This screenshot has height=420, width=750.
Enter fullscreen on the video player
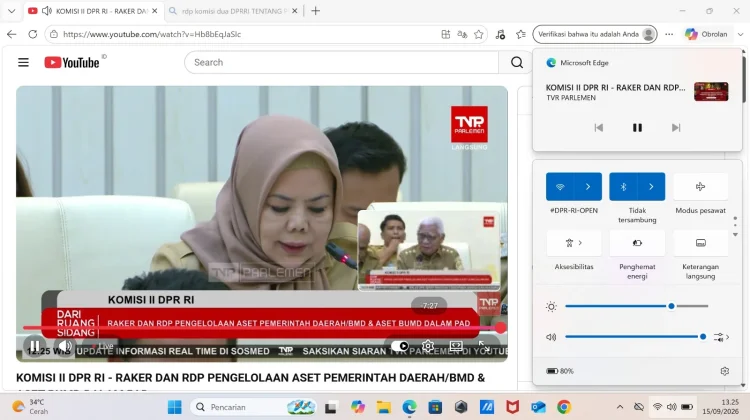(x=484, y=345)
